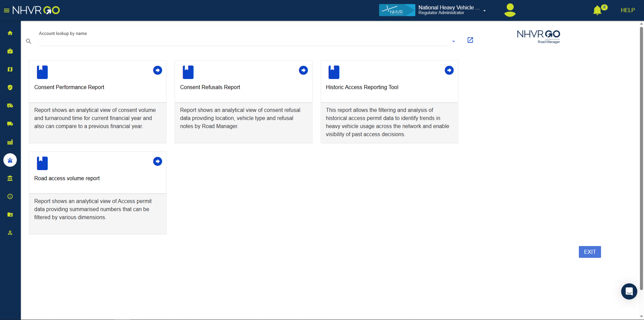Screen dimensions: 644x320
Task: Open the contact folder sidebar icon
Action: [x=10, y=215]
